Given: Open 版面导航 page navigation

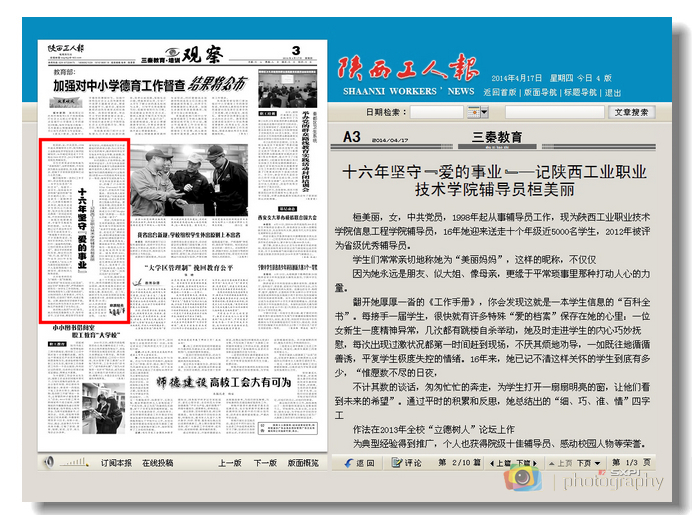Looking at the screenshot, I should click(x=541, y=92).
